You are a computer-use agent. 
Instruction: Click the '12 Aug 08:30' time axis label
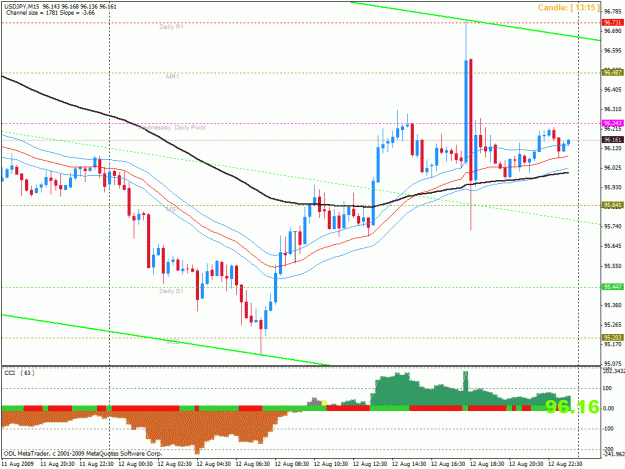pos(292,464)
